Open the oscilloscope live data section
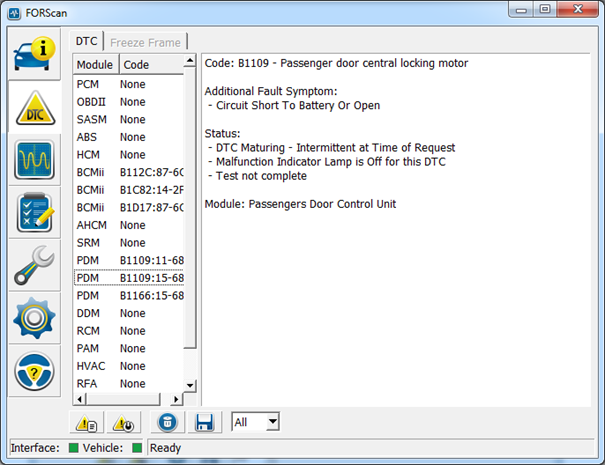This screenshot has height=465, width=605. click(x=33, y=160)
